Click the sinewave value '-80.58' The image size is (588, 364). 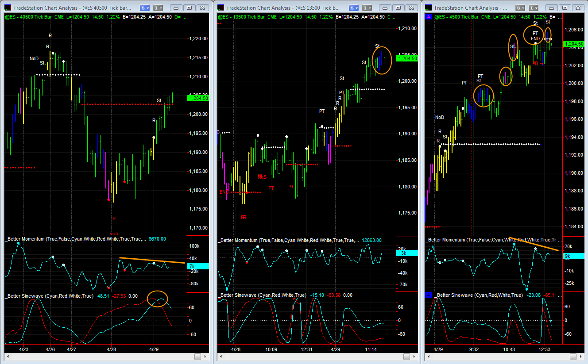[333, 295]
